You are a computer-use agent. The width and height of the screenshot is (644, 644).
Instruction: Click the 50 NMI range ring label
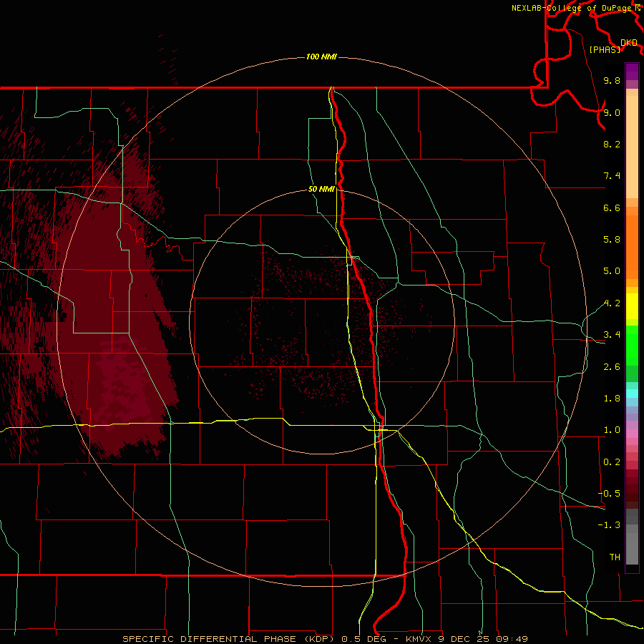tap(321, 190)
